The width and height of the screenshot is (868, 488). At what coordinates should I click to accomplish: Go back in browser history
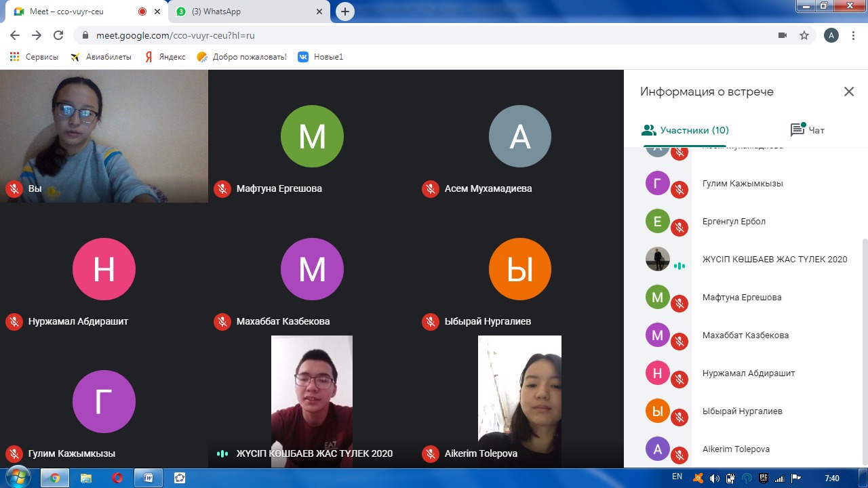[x=15, y=35]
